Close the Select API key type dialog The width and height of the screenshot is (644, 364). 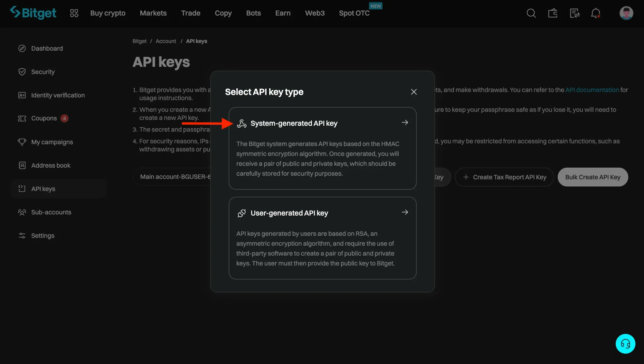[x=414, y=92]
